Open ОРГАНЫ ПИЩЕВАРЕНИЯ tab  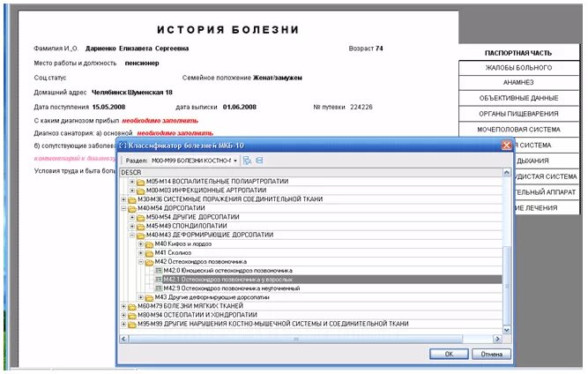pos(518,114)
